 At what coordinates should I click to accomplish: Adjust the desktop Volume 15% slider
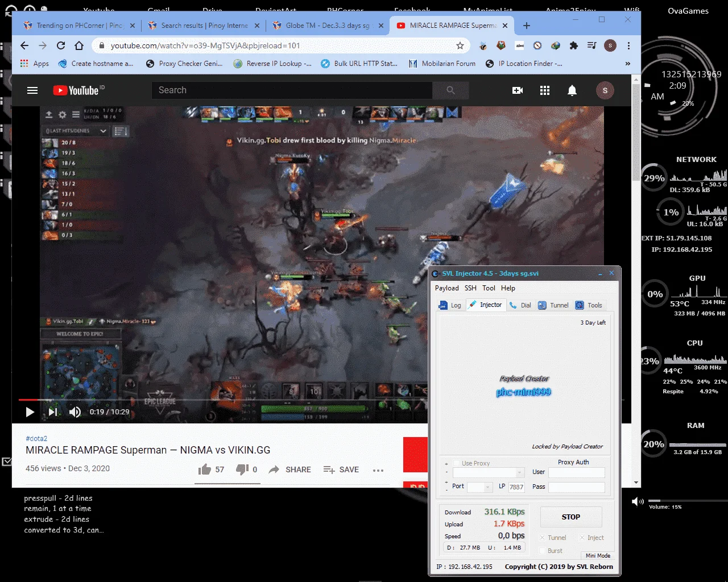687,501
